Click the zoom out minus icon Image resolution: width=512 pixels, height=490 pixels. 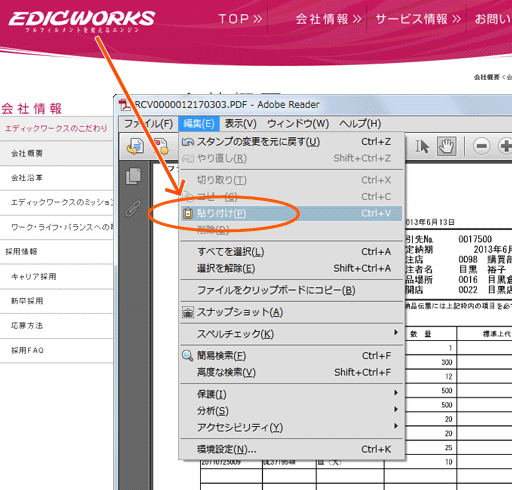481,146
